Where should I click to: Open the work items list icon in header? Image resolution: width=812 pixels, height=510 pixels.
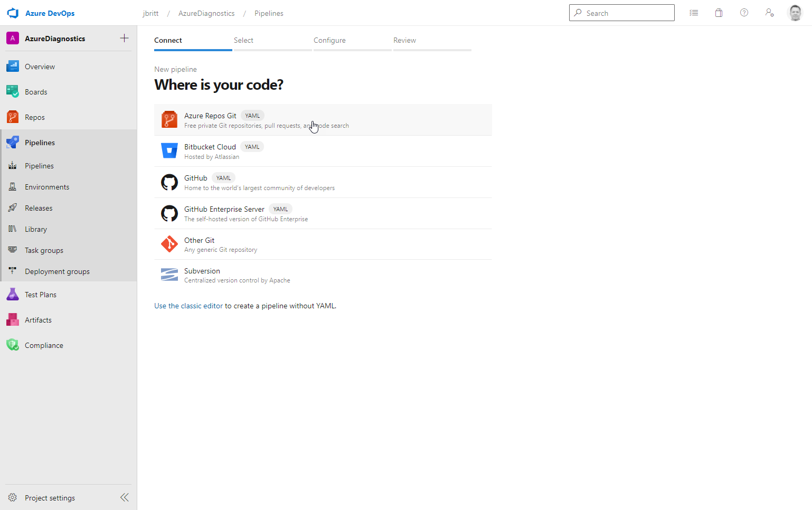coord(694,13)
